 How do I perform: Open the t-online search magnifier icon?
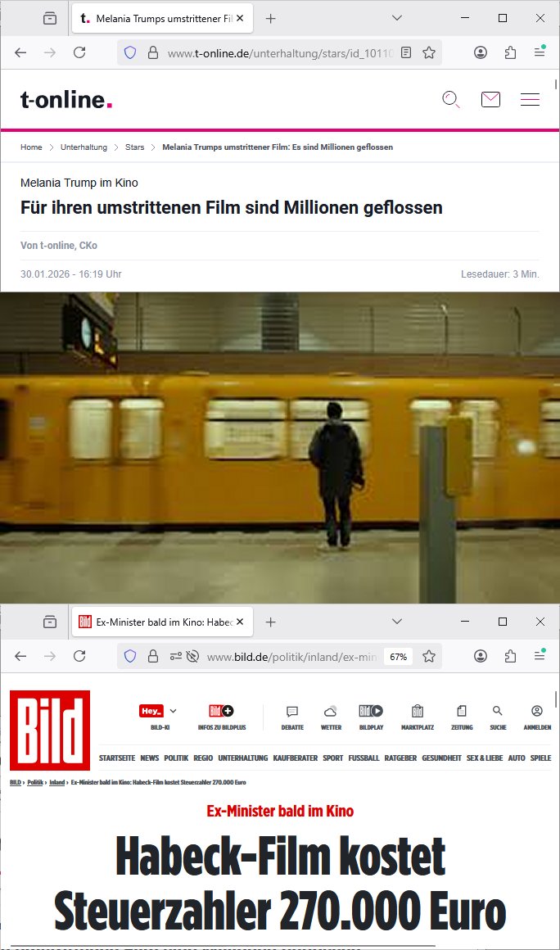451,99
